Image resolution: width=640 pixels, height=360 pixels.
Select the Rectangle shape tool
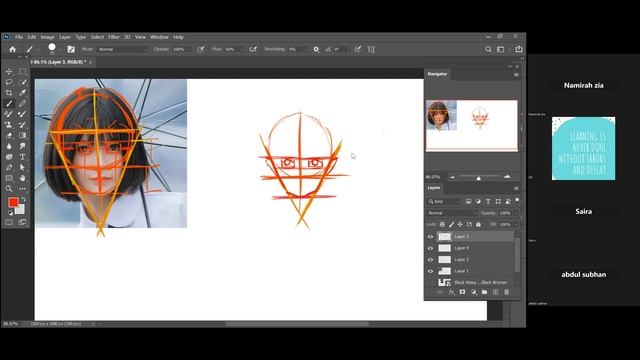coord(9,178)
